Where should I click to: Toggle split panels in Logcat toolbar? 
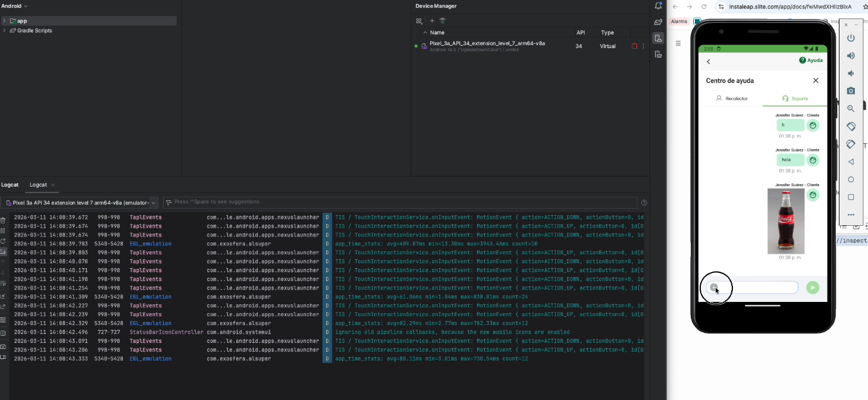tap(4, 333)
